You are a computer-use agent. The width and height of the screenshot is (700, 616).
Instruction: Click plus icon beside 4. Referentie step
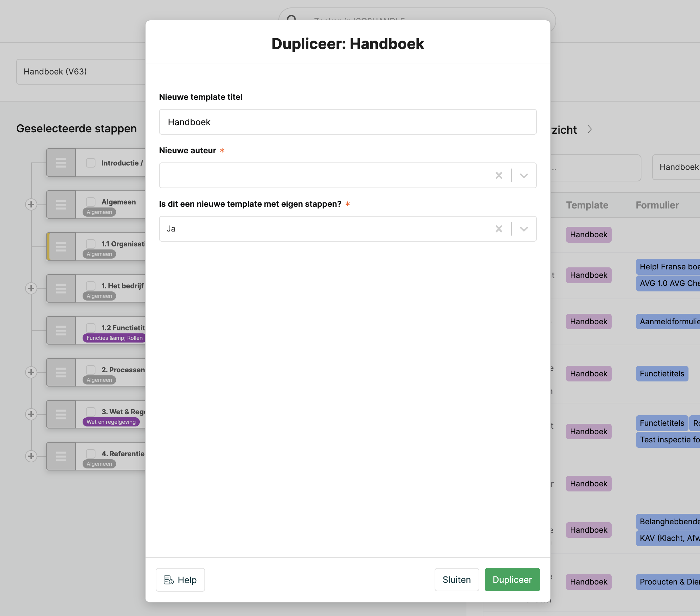[x=31, y=456]
